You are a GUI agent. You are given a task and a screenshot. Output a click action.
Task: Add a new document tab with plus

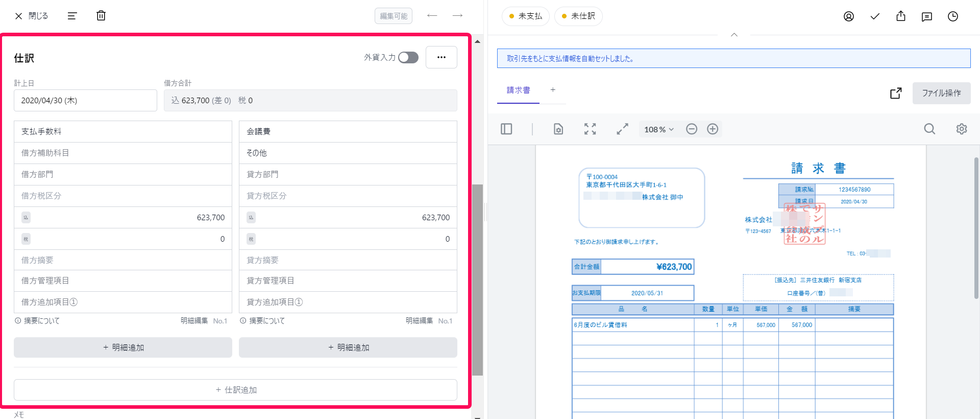tap(553, 90)
